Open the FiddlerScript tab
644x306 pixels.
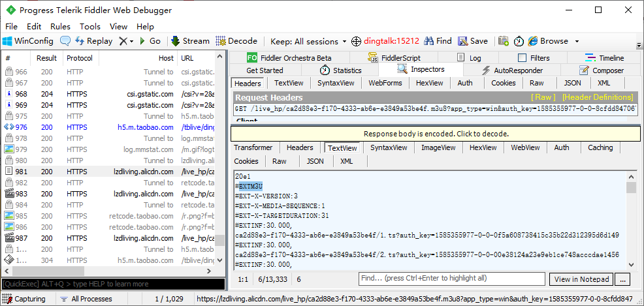393,58
